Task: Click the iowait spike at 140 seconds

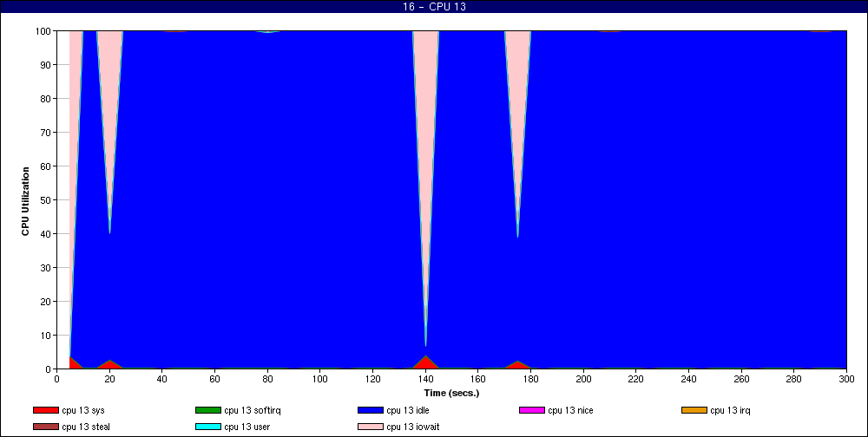Action: (425, 138)
